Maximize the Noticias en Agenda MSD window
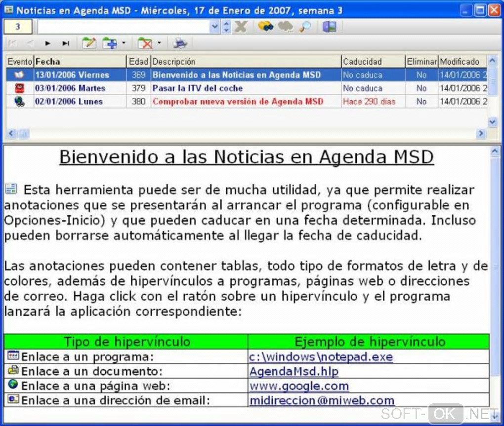Image resolution: width=504 pixels, height=426 pixels. (x=480, y=10)
